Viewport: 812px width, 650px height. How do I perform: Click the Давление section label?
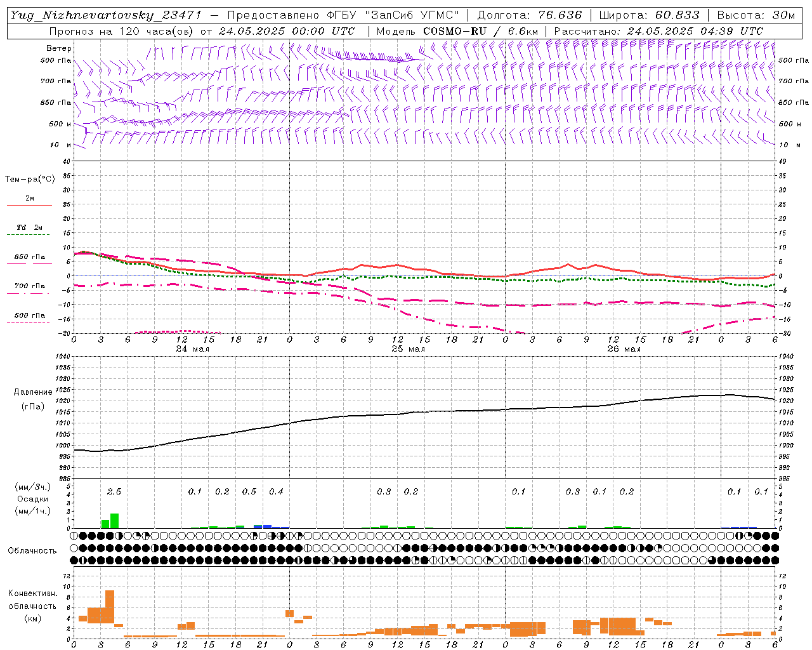click(33, 392)
